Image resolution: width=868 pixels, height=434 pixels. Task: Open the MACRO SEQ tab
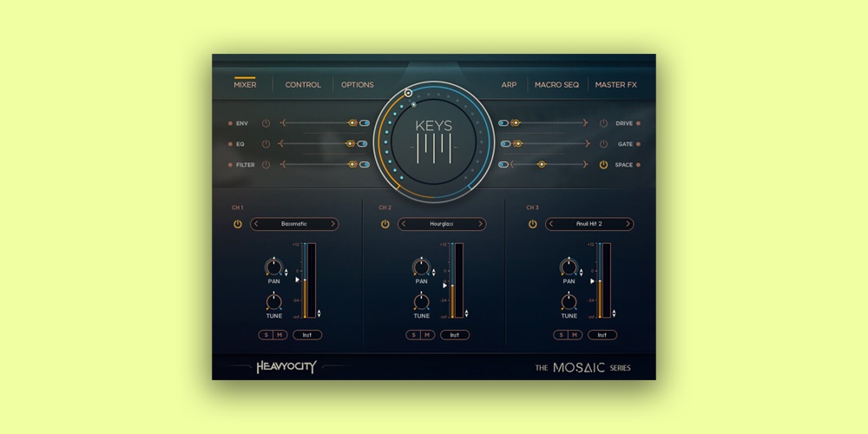click(556, 85)
